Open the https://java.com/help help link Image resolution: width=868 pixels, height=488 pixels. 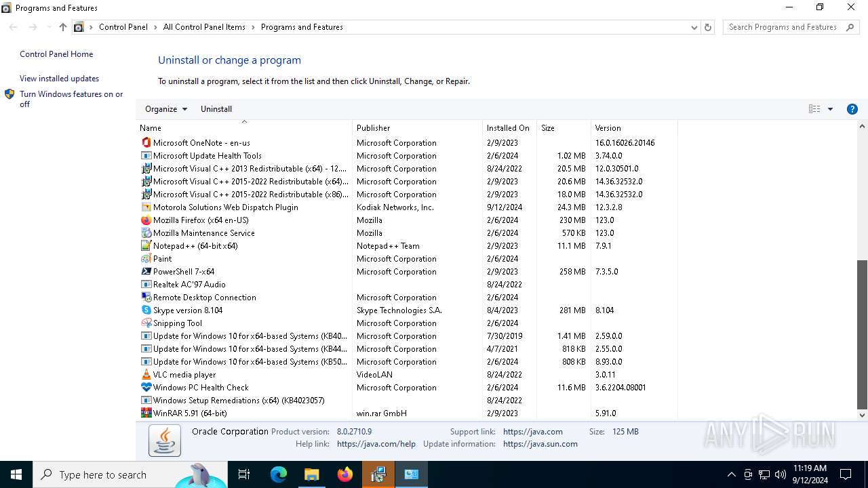(x=376, y=444)
